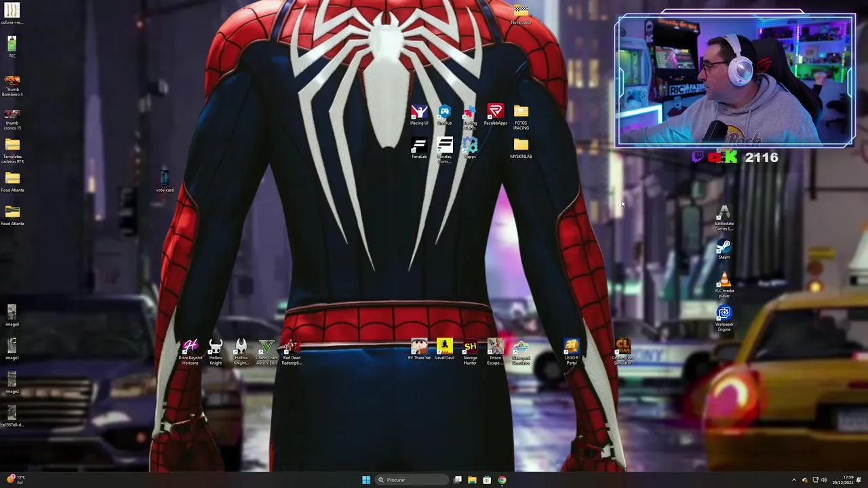The image size is (868, 488).
Task: Select the Prison Escape shortcut
Action: tap(495, 353)
